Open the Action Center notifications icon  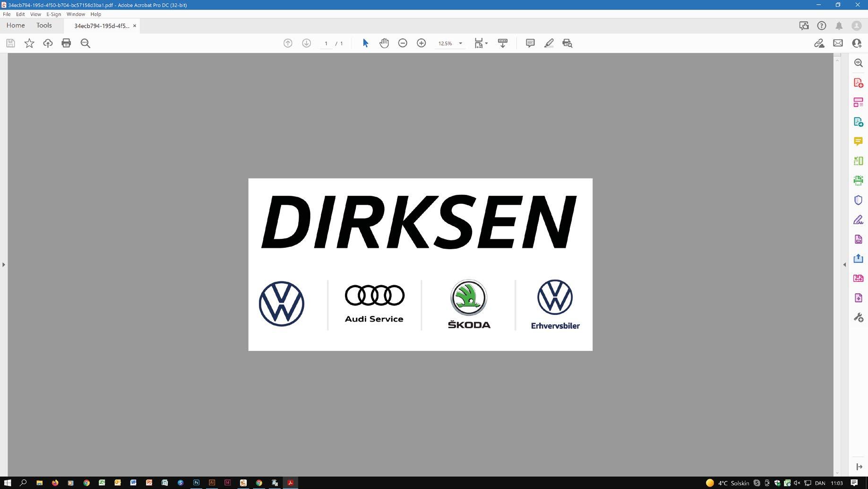tap(854, 483)
